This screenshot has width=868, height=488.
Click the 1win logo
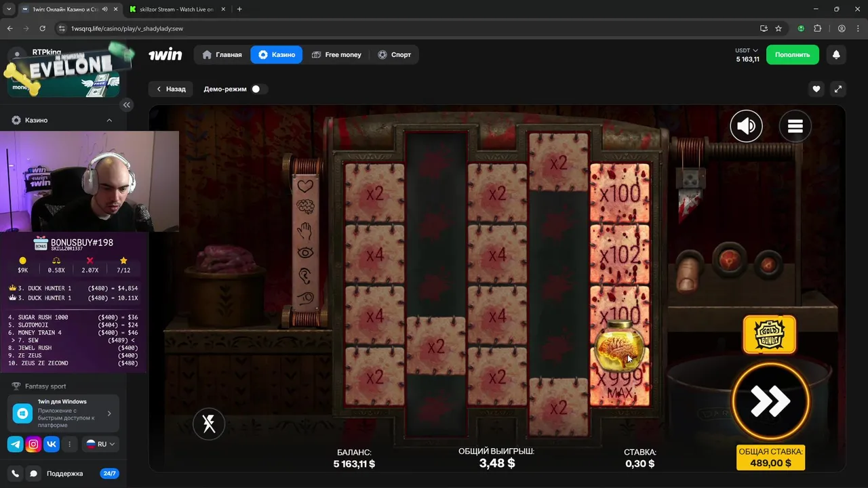point(165,54)
